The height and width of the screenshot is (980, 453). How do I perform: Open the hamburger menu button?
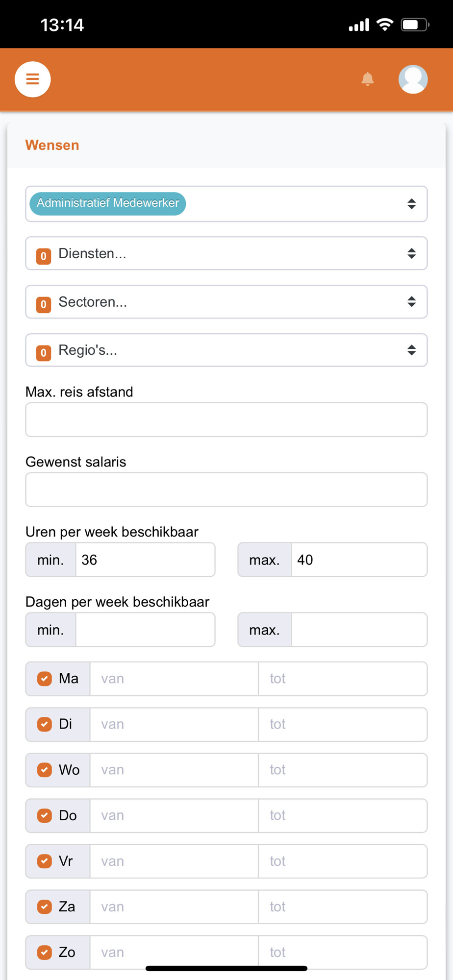[32, 79]
